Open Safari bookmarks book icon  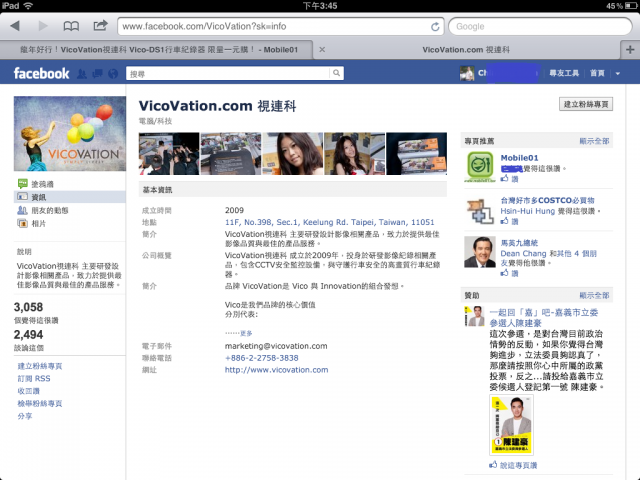[71, 27]
